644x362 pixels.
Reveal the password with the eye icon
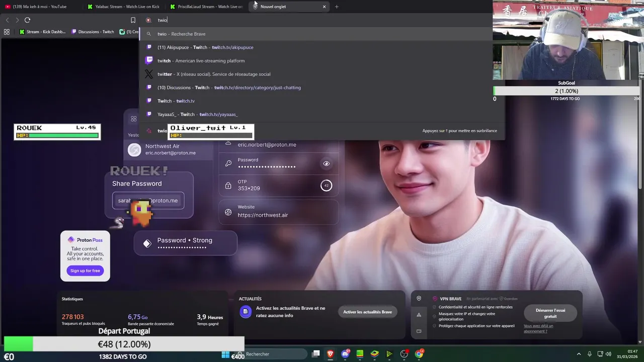(326, 163)
